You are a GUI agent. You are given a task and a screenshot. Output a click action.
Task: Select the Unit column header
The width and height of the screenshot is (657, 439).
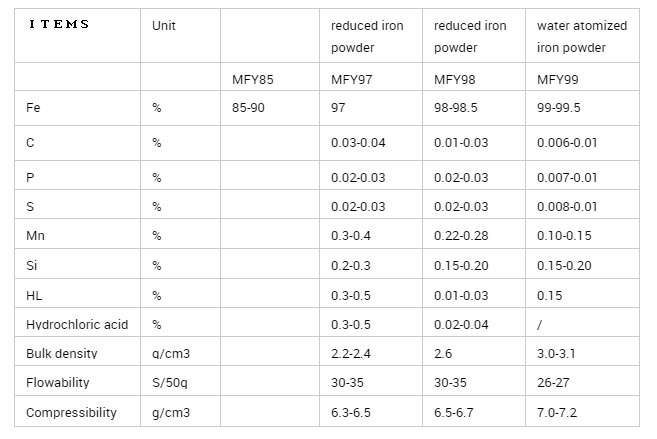[x=164, y=26]
